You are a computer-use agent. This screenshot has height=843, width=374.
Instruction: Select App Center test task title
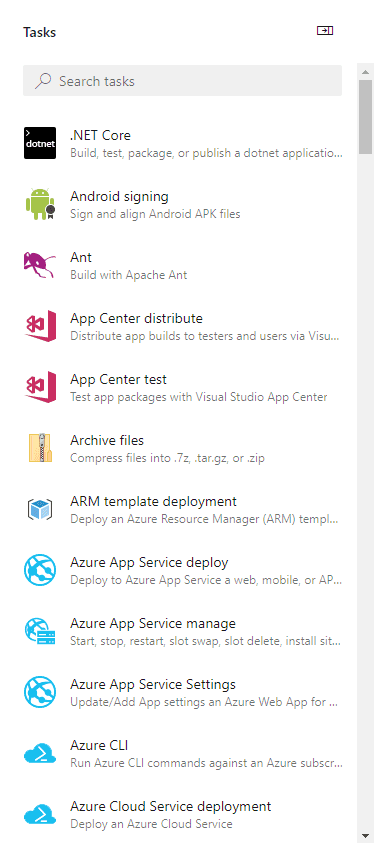[x=118, y=380]
